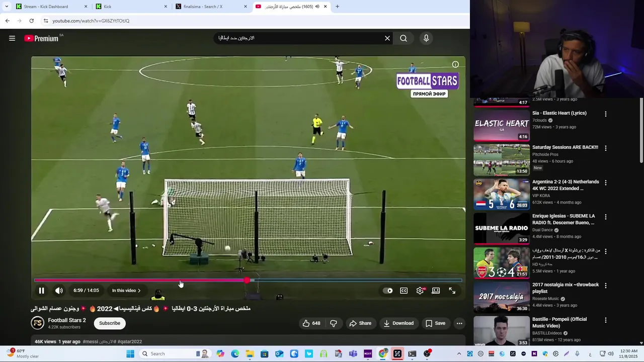Open the Football Stars 2 channel name
The height and width of the screenshot is (362, 644).
point(67,320)
